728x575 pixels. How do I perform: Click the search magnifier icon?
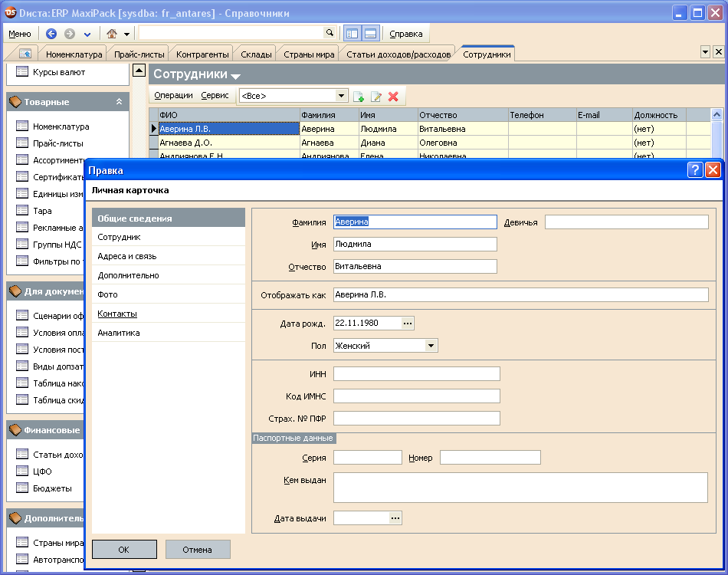(330, 33)
